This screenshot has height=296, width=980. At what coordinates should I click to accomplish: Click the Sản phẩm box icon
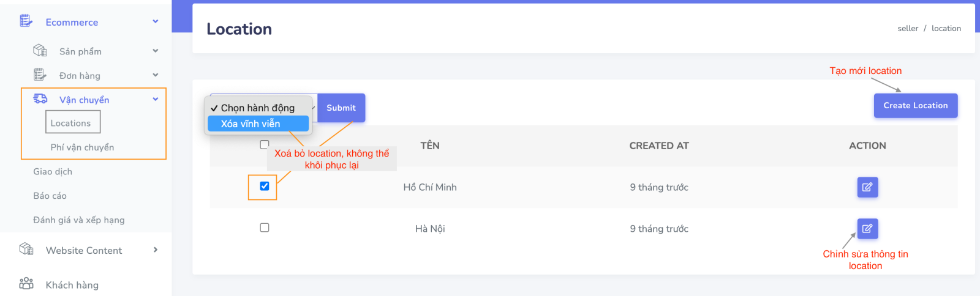tap(40, 50)
